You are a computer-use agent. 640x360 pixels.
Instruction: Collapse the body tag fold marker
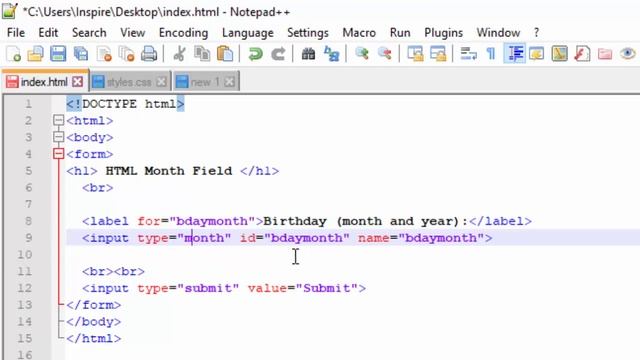pos(59,137)
